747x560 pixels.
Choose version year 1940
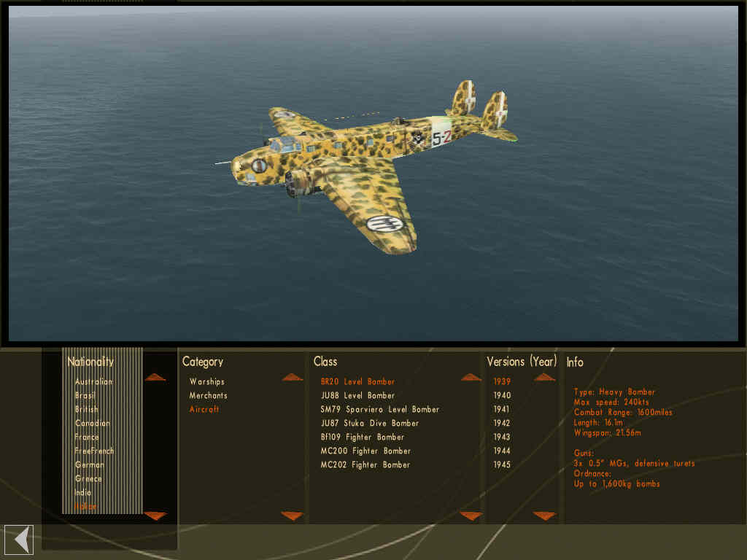(502, 396)
